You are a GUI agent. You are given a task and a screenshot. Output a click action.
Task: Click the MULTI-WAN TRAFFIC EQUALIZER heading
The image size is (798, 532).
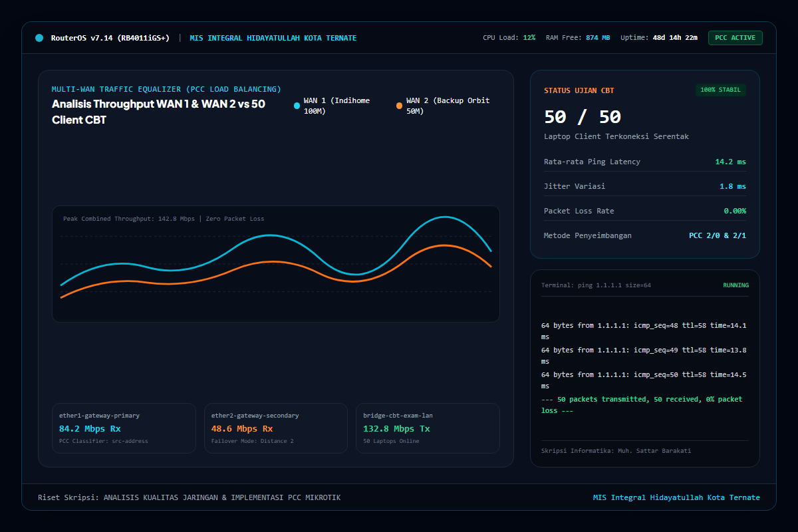tap(166, 89)
